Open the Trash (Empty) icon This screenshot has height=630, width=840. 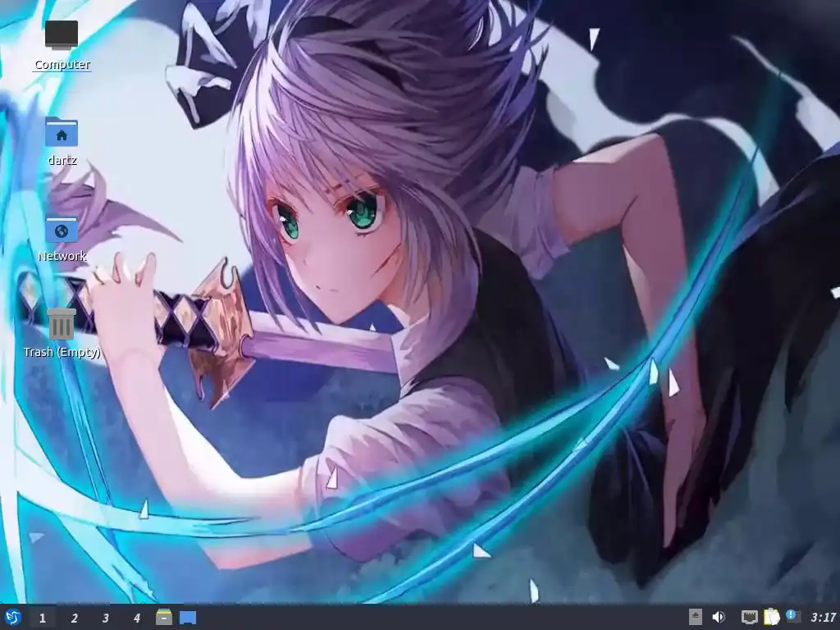click(62, 323)
